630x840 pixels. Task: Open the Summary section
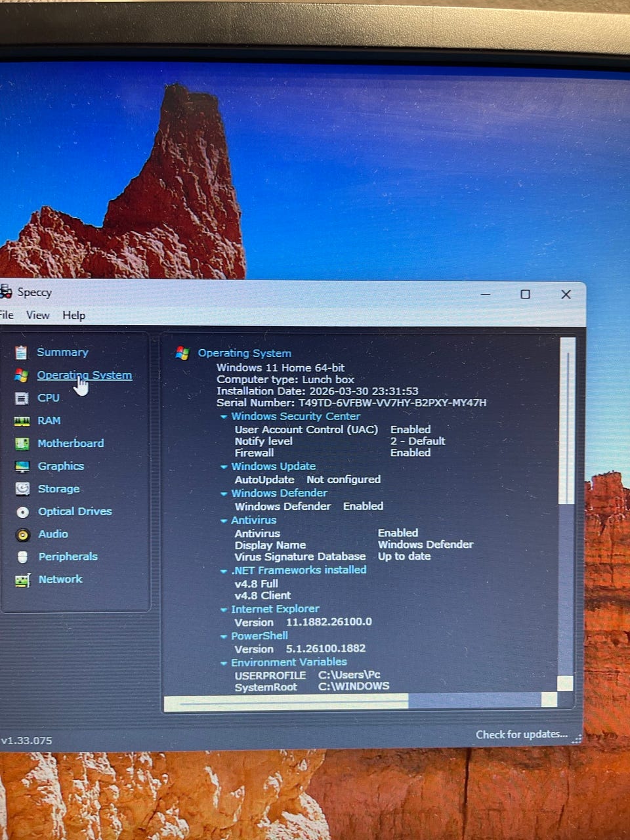click(62, 352)
